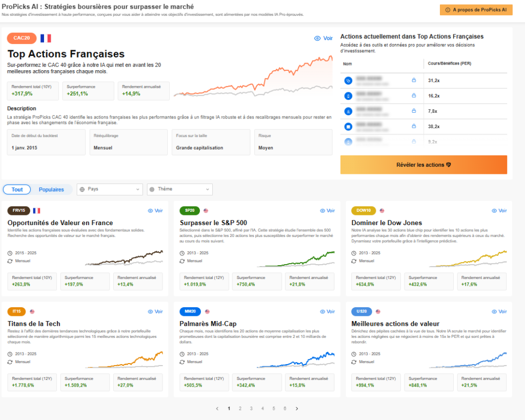Screen dimensions: 525x420
Task: Open the Thème dropdown
Action: 179,189
